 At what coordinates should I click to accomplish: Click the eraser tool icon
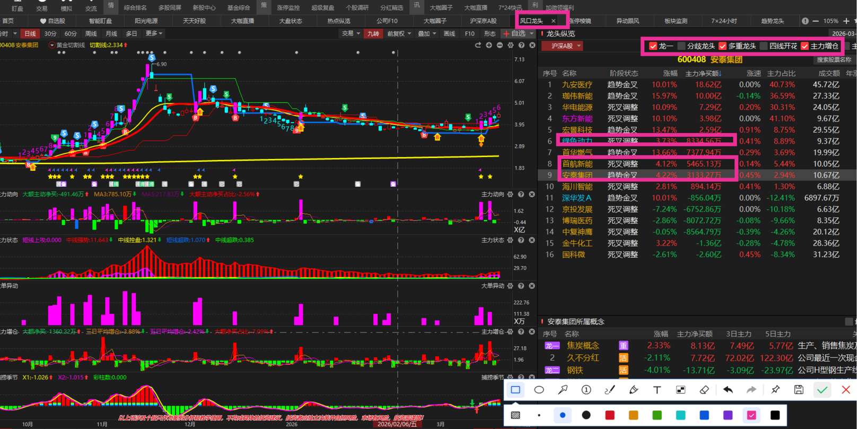pyautogui.click(x=704, y=390)
